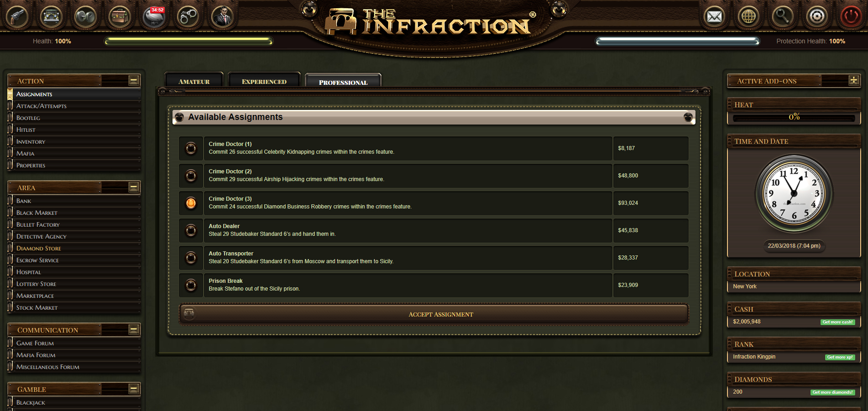Select the Crime Doctor (1) assignment radio
This screenshot has width=868, height=411.
[191, 148]
